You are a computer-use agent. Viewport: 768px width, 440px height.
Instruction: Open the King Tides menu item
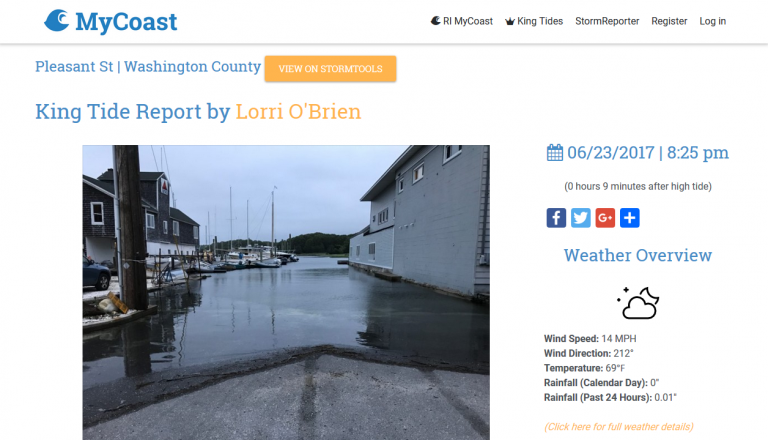pyautogui.click(x=534, y=21)
